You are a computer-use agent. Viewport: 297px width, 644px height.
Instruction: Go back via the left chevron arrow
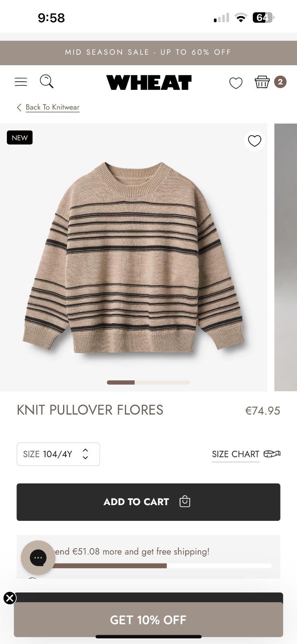pos(19,107)
